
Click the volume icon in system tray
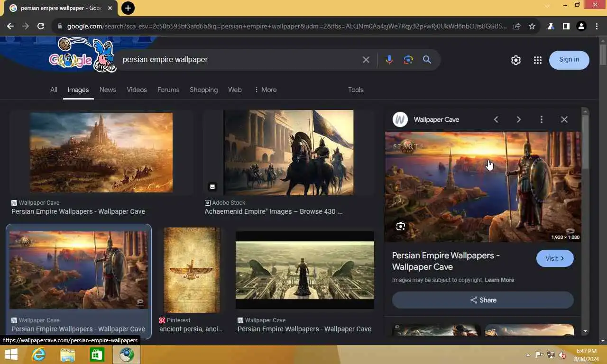click(x=562, y=355)
